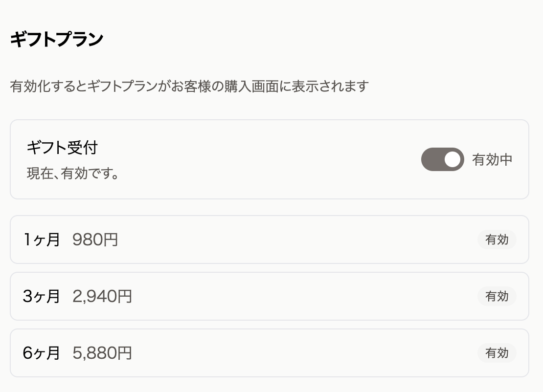Image resolution: width=543 pixels, height=392 pixels.
Task: Click the 2,940円 price
Action: 102,296
